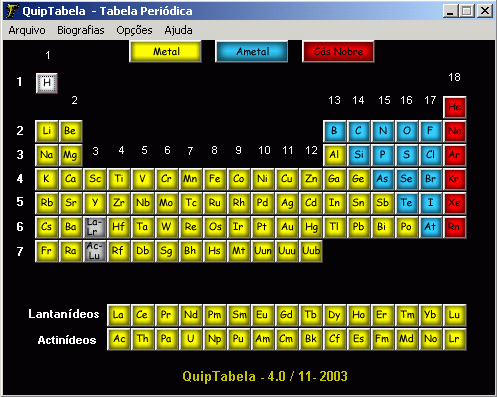Click the red Gás Nobre legend button
This screenshot has width=497, height=397.
point(338,51)
